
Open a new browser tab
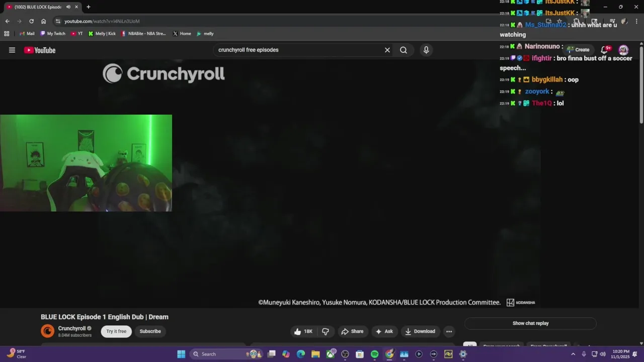pos(89,7)
